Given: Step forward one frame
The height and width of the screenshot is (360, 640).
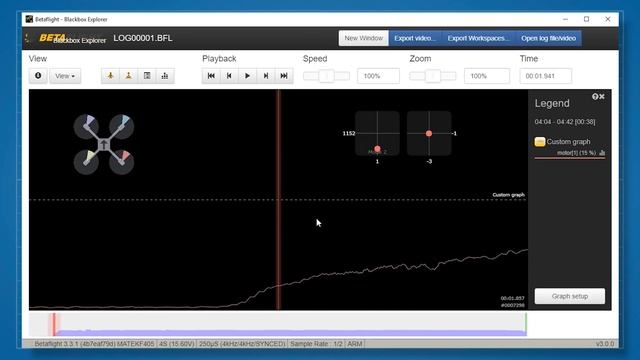Looking at the screenshot, I should [266, 76].
